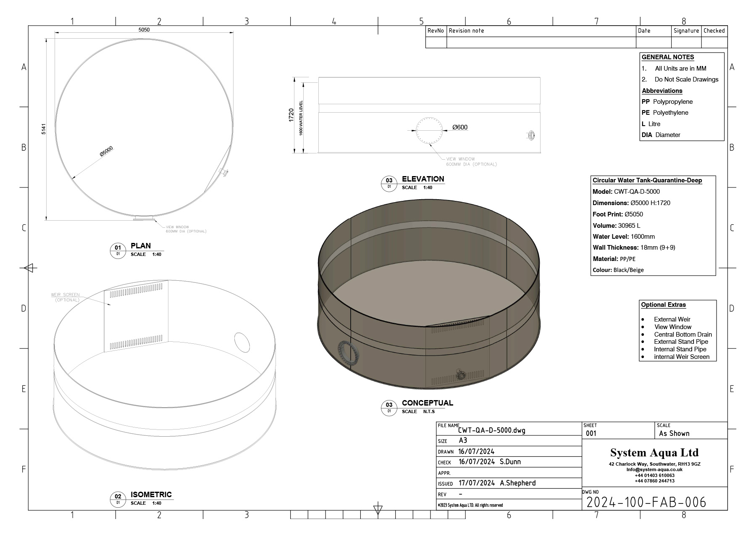Select note 'All Units are in MM'
This screenshot has width=756, height=535.
[x=680, y=69]
